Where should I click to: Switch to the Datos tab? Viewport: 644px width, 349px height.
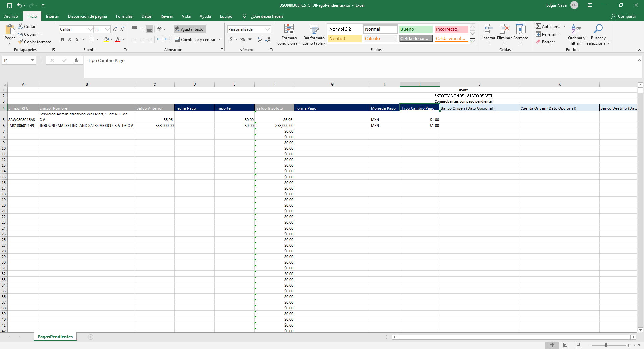pos(147,16)
